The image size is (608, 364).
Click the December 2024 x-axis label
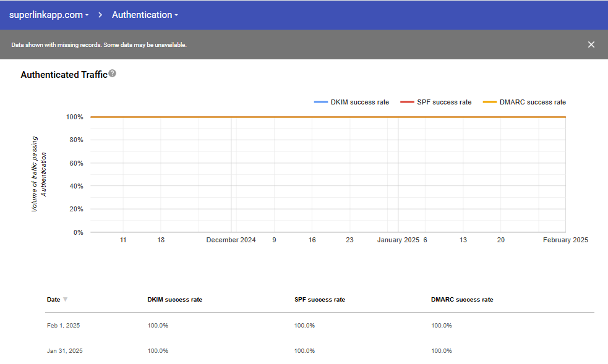coord(231,240)
